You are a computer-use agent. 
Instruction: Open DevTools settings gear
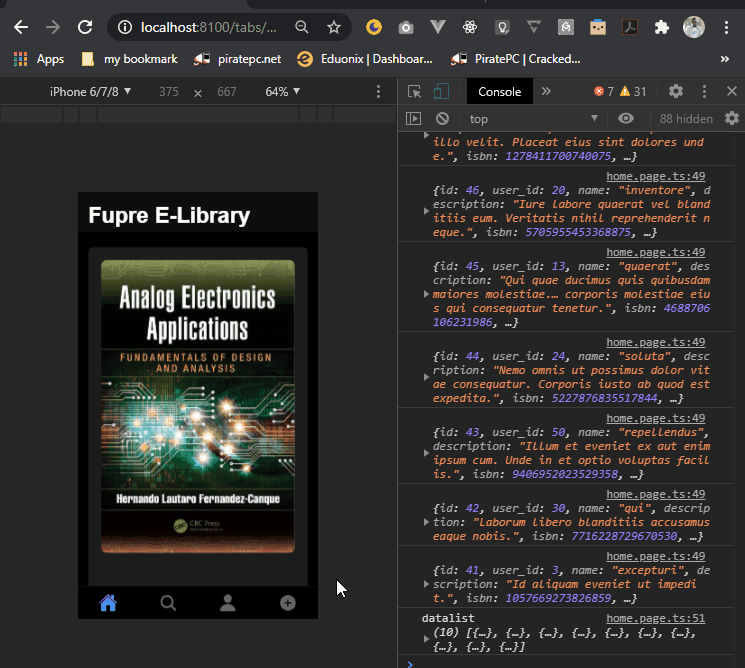(x=676, y=91)
